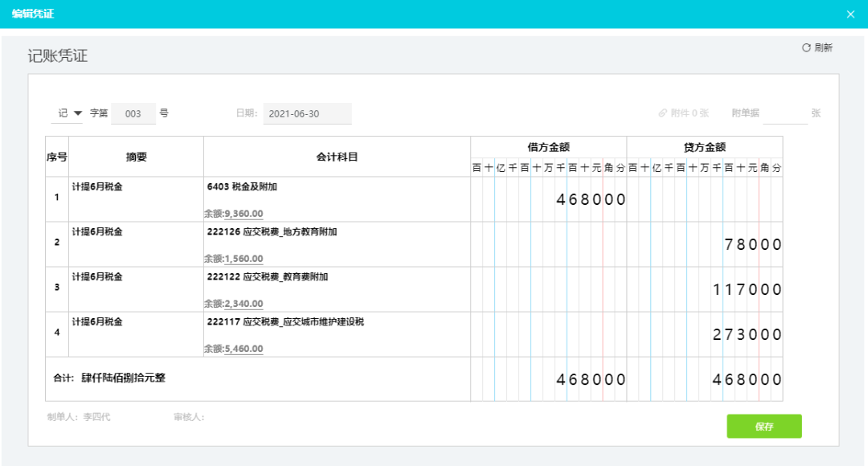Click the debit amount 468000 in row 1
The width and height of the screenshot is (868, 466).
[x=589, y=199]
